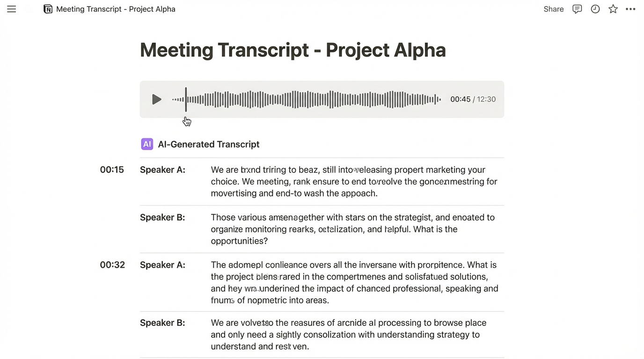
Task: Jump to the 00:32 timestamp
Action: [112, 265]
